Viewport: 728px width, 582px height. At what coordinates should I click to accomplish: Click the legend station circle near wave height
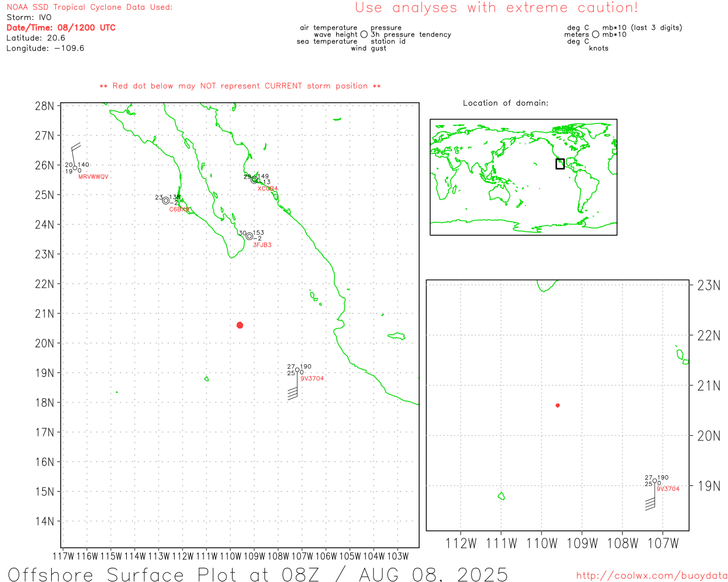click(x=364, y=35)
